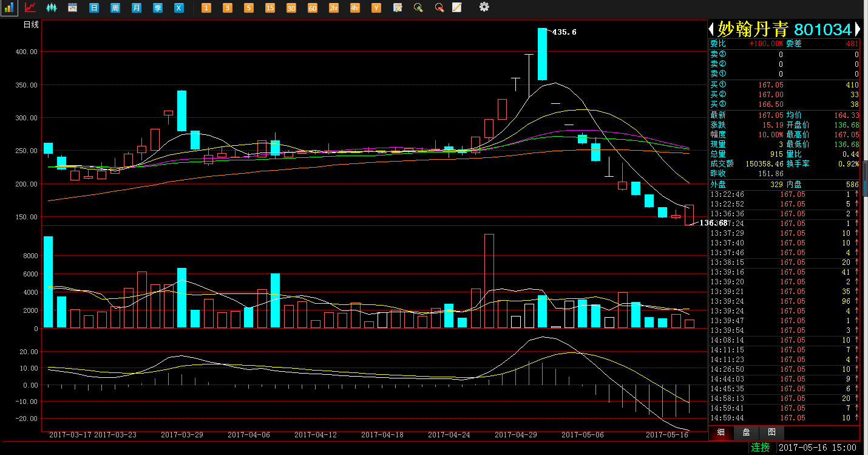This screenshot has width=868, height=455.
Task: Click the 总量 value 915
Action: point(776,154)
